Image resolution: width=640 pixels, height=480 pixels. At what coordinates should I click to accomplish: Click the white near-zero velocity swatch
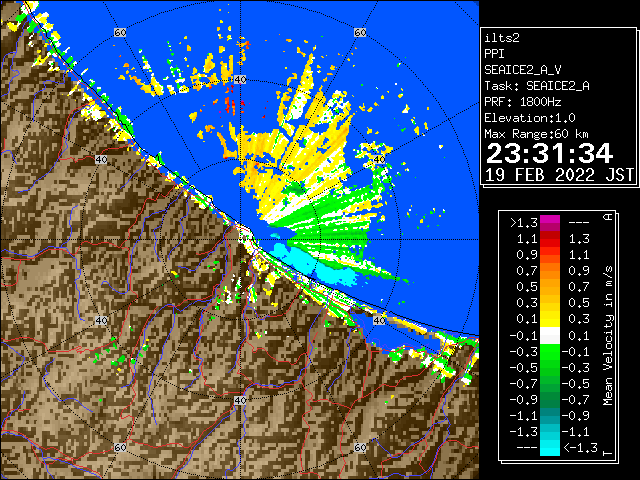(x=550, y=336)
